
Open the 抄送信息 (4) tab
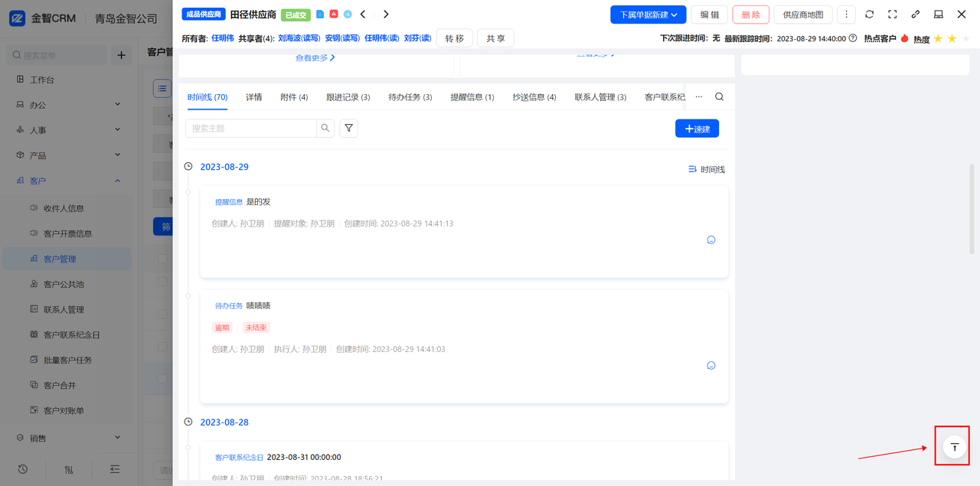pyautogui.click(x=534, y=97)
